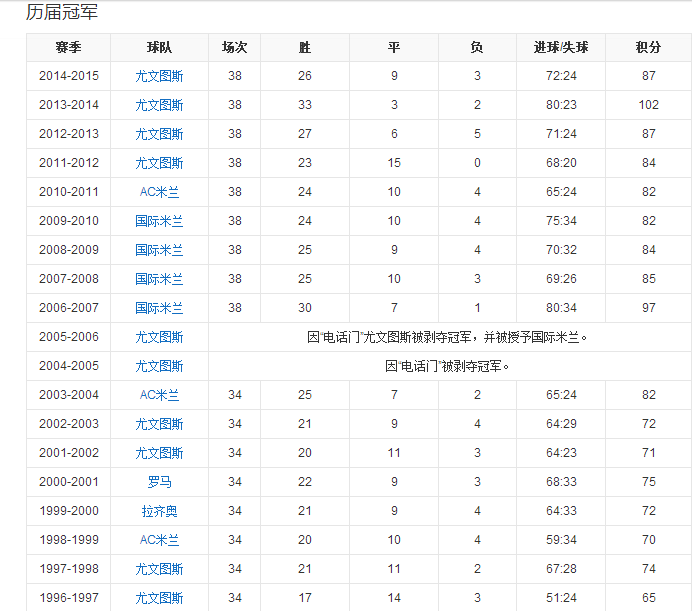This screenshot has height=611, width=692.
Task: Click the 75 points cell
Action: (x=648, y=482)
